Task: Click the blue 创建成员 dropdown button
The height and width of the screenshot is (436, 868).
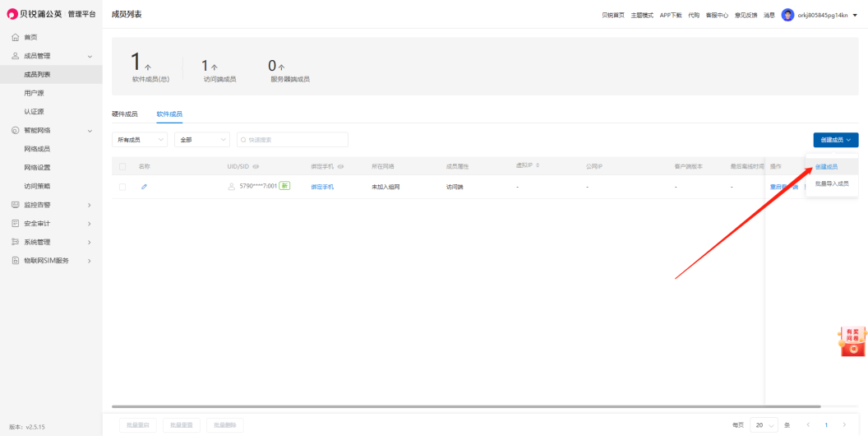Action: (836, 140)
